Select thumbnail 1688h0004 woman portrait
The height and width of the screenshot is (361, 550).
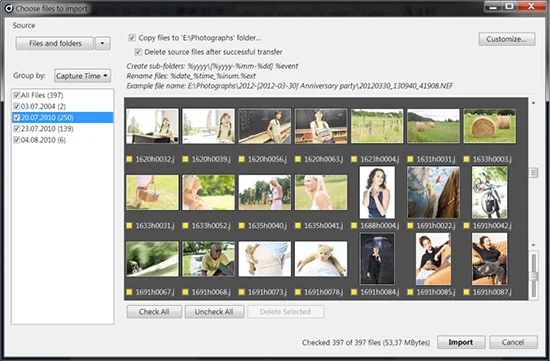click(377, 192)
